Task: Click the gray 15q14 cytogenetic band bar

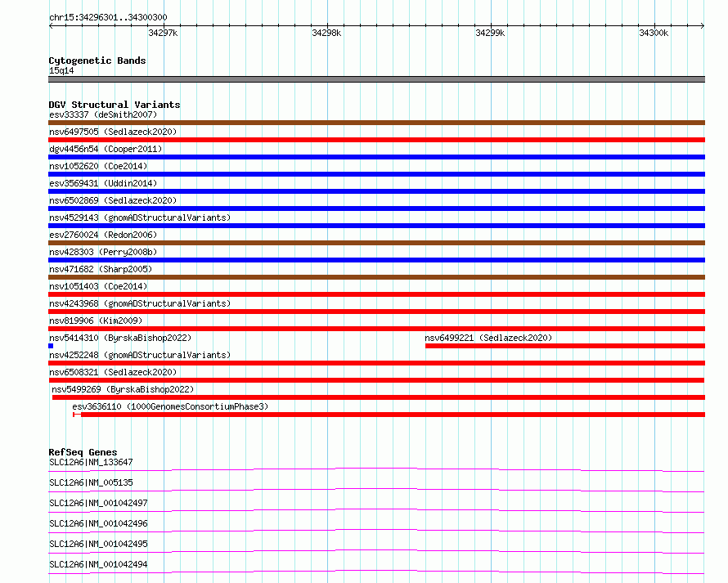Action: coord(376,79)
